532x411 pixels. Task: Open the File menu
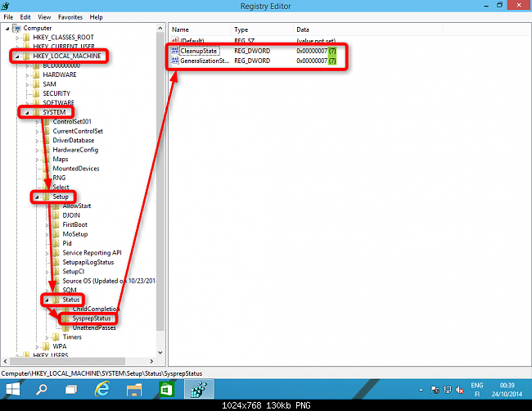(8, 17)
